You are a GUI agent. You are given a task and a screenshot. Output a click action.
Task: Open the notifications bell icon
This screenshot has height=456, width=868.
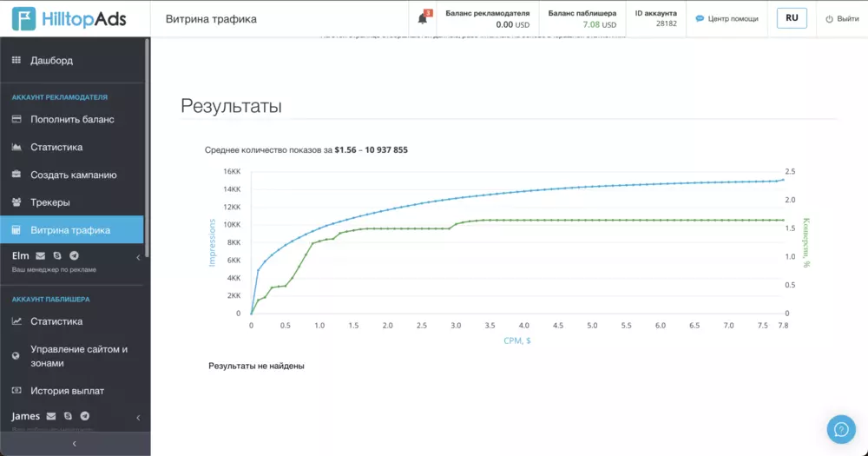tap(423, 18)
